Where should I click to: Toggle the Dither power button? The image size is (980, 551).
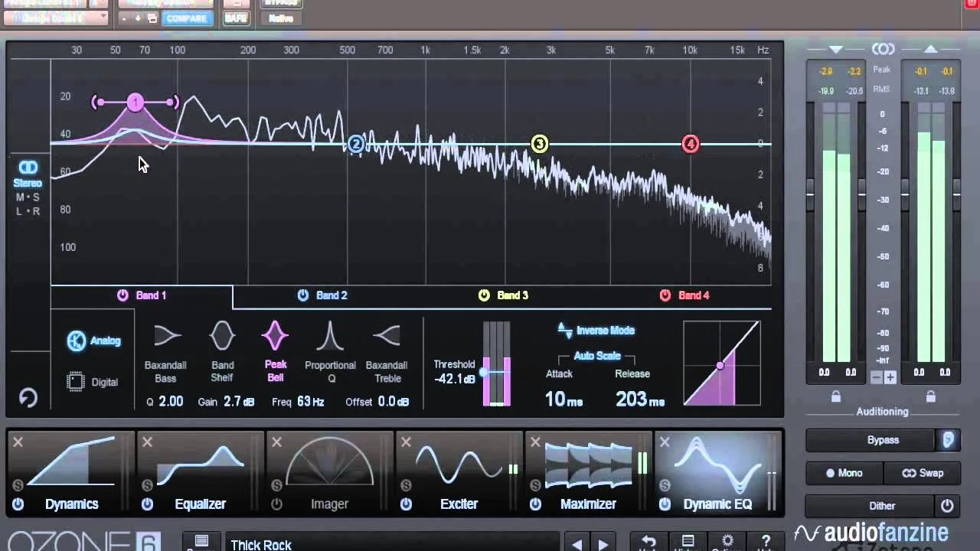tap(947, 506)
